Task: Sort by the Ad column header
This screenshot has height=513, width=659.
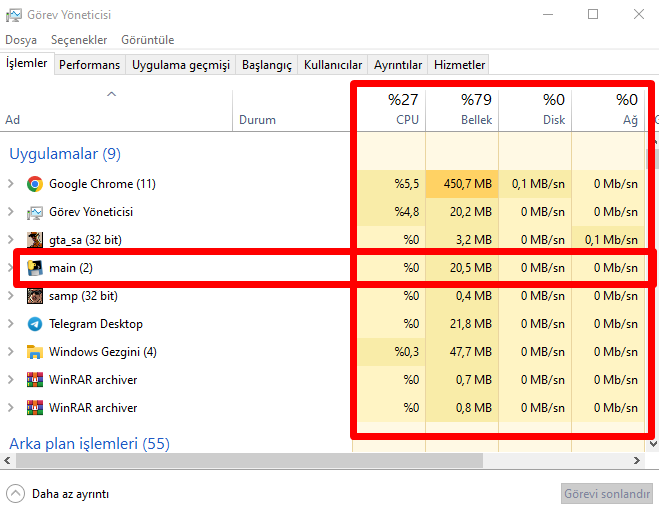Action: click(x=116, y=110)
